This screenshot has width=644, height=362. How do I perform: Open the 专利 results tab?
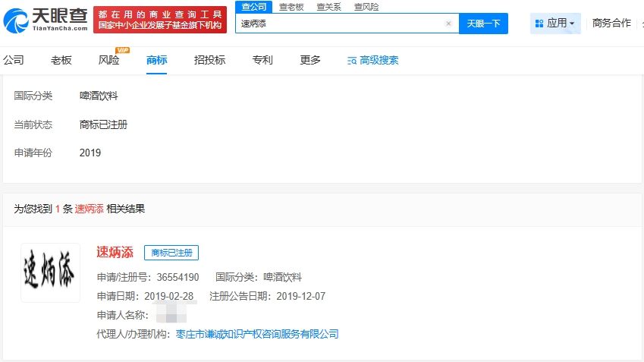(x=262, y=61)
